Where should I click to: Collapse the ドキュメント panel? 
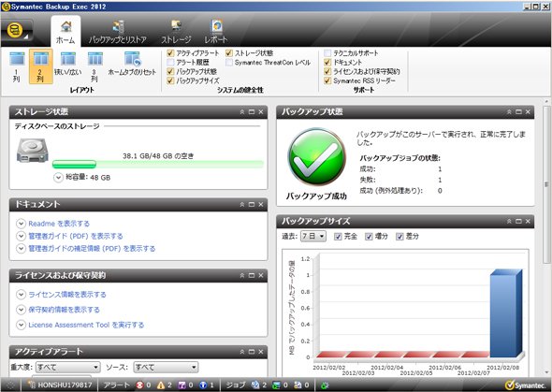[242, 205]
